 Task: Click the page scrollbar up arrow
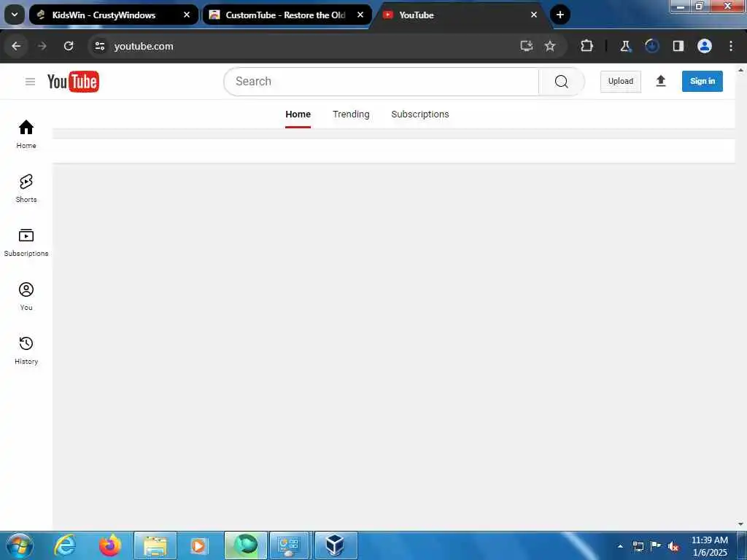741,70
